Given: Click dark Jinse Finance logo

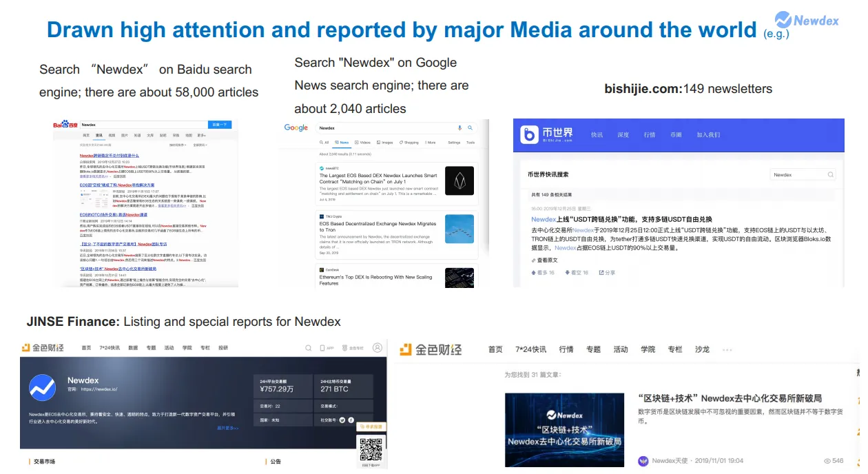Looking at the screenshot, I should pos(43,348).
